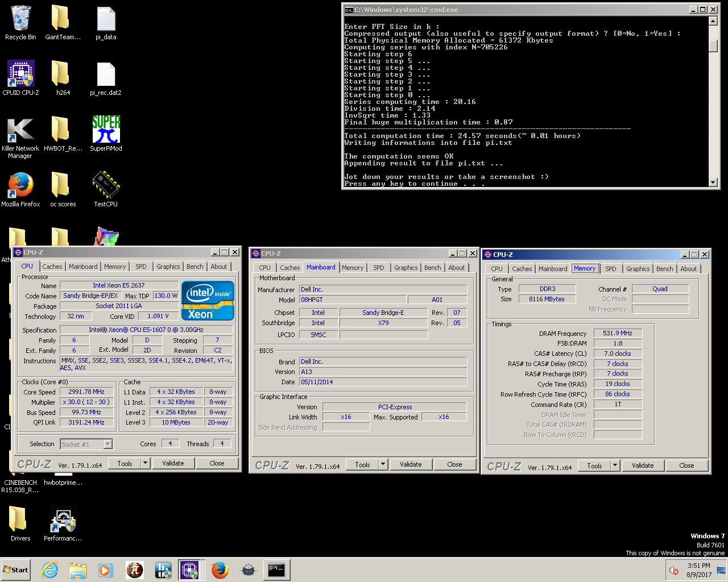The image size is (728, 582).
Task: Click Core Speed value 2991.78 MHz
Action: (86, 392)
